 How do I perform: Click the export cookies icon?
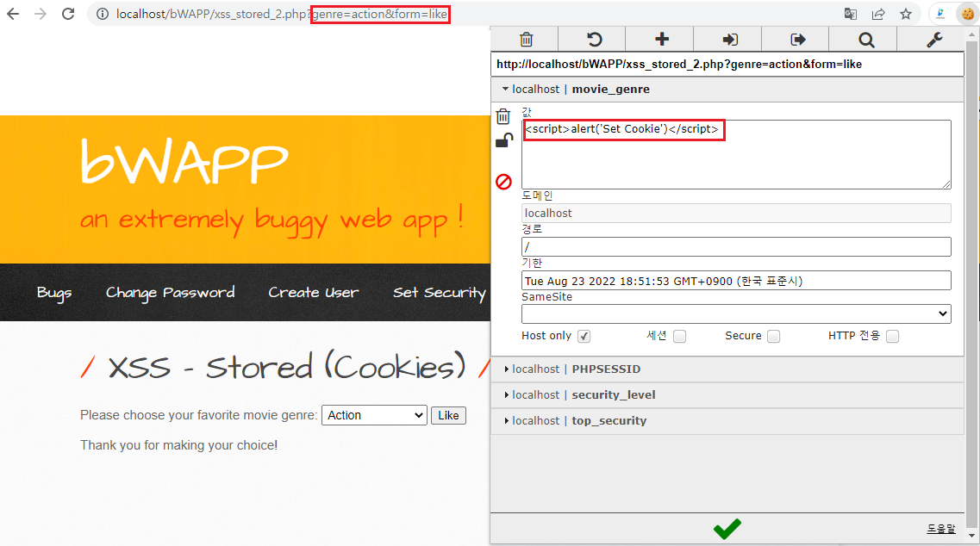click(x=798, y=40)
